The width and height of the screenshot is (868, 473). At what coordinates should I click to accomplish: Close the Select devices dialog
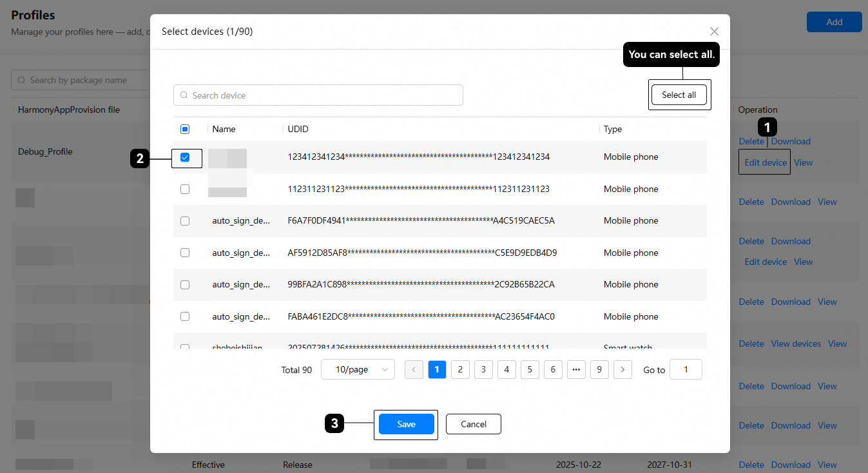[714, 32]
